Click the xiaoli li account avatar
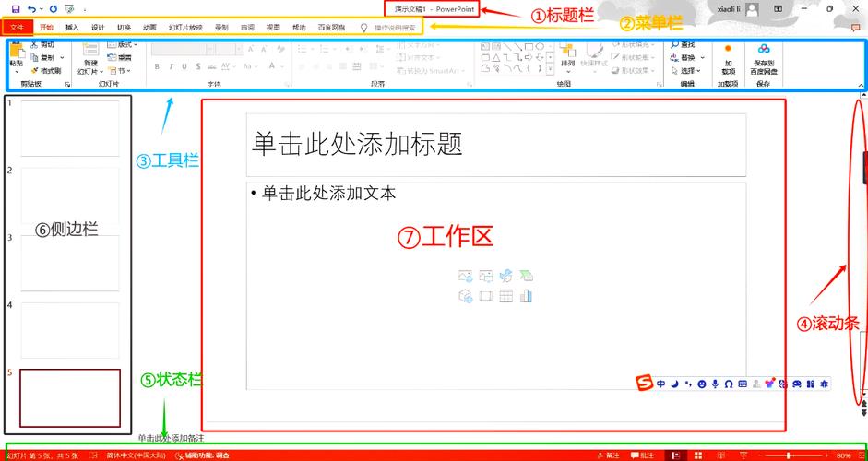The width and height of the screenshot is (868, 461). tap(752, 9)
